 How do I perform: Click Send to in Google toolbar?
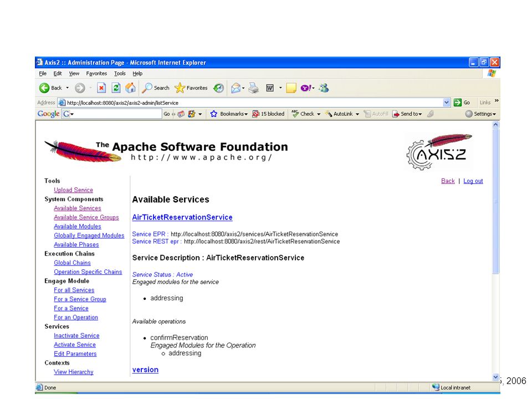[407, 114]
